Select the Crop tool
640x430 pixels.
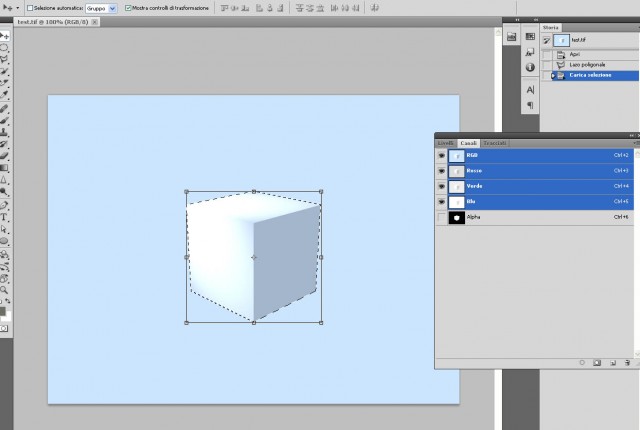click(4, 83)
